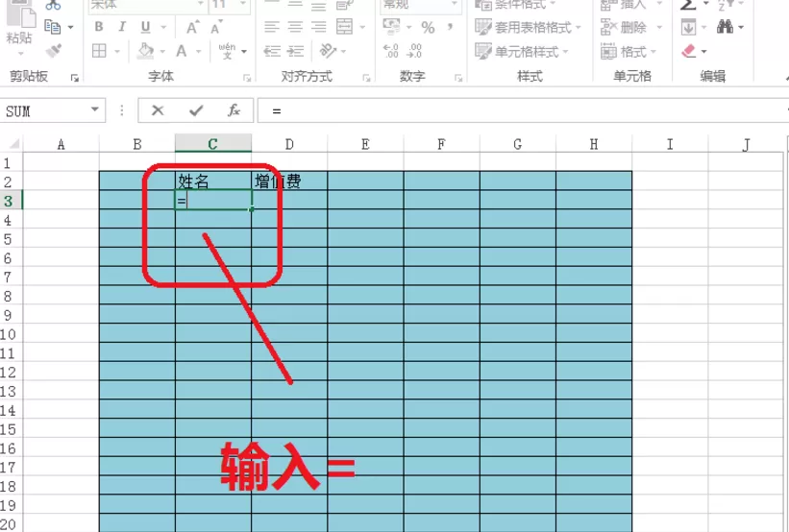The width and height of the screenshot is (789, 532).
Task: Open 套用表格格式 table formats
Action: (528, 27)
